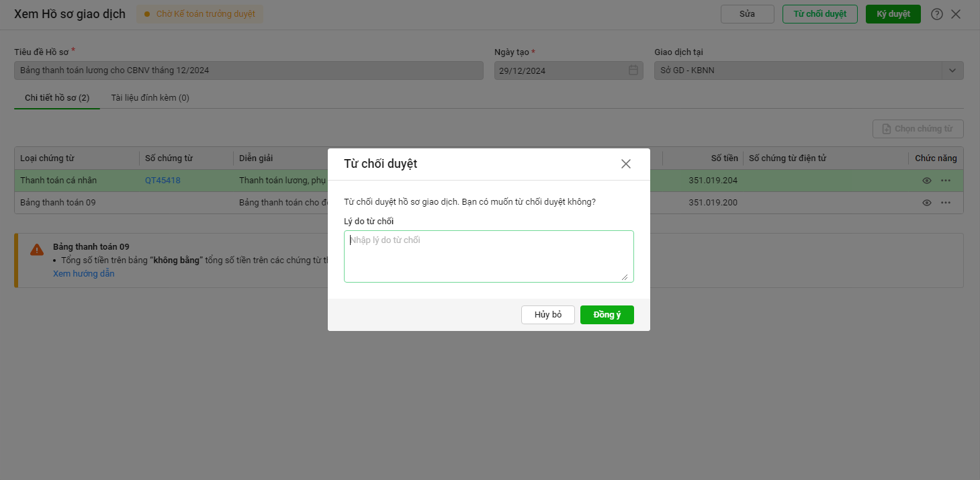Select the Chi tiết hồ sơ tab
The width and height of the screenshot is (980, 480).
57,98
